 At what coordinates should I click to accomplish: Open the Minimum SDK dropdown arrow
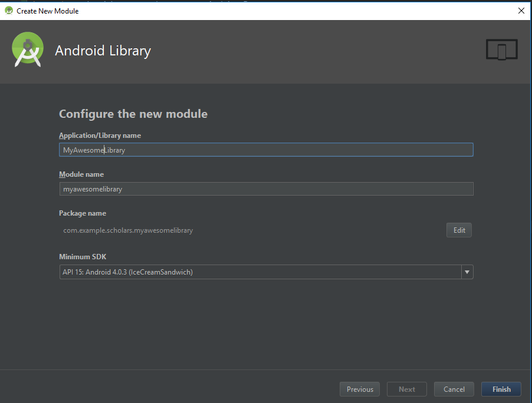coord(467,272)
